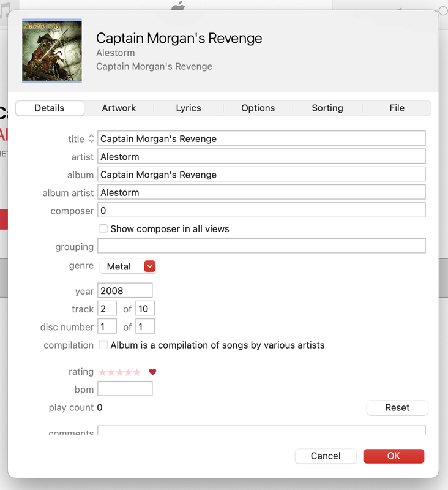Click into the composer text field
This screenshot has width=448, height=490.
coord(261,211)
